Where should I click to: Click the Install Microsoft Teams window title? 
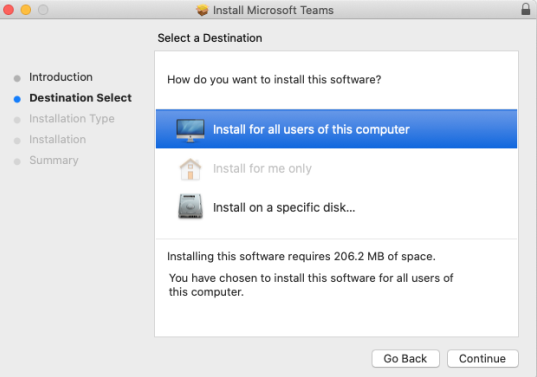[x=273, y=10]
